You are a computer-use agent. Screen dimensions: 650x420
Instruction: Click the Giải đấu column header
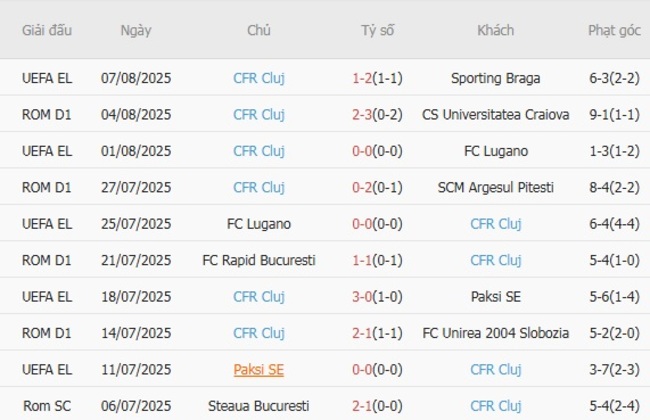click(x=47, y=30)
